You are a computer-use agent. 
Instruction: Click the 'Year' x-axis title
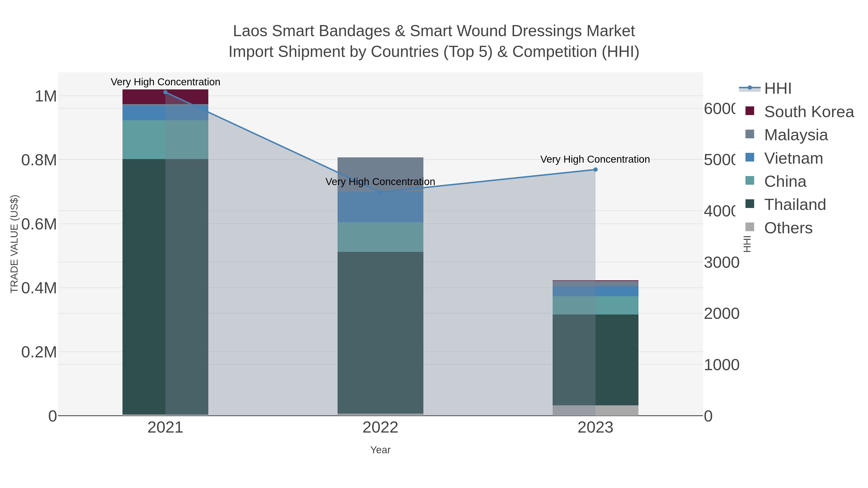pos(380,450)
